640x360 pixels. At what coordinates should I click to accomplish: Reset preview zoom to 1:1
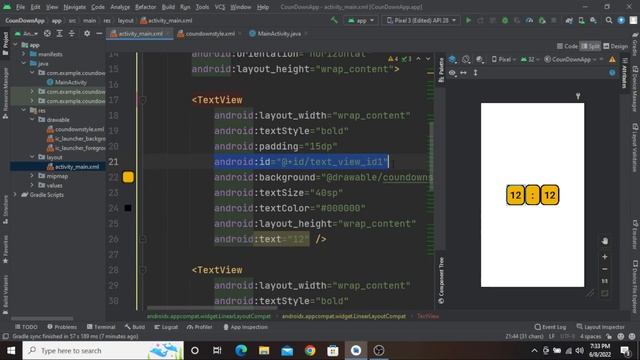tap(604, 281)
